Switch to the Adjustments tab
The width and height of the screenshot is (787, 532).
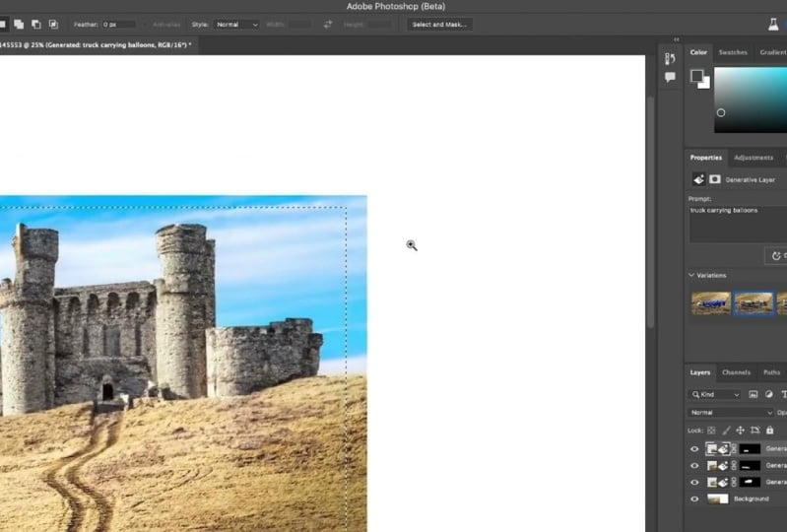(x=754, y=158)
